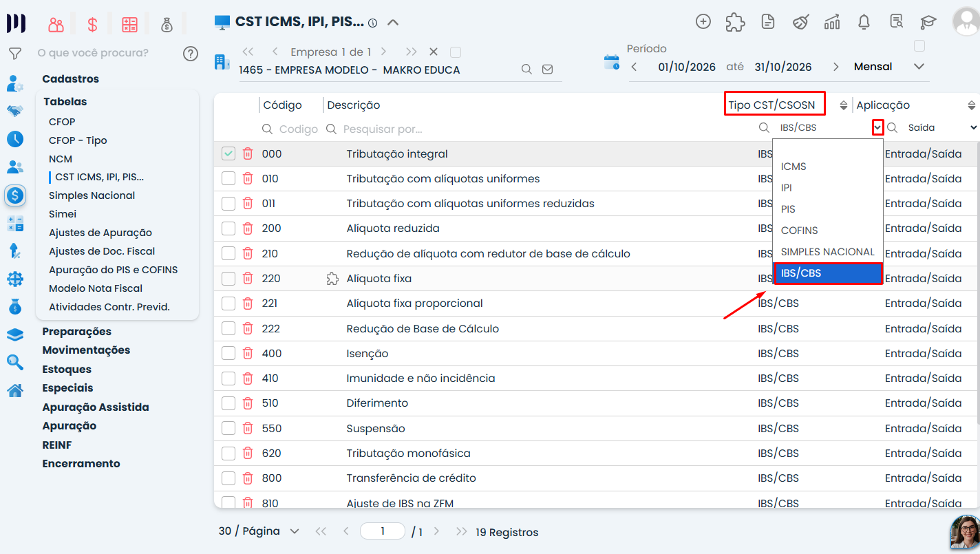Collapse the CST ICMS, IPI, PIS title chevron
This screenshot has height=554, width=980.
(x=393, y=22)
